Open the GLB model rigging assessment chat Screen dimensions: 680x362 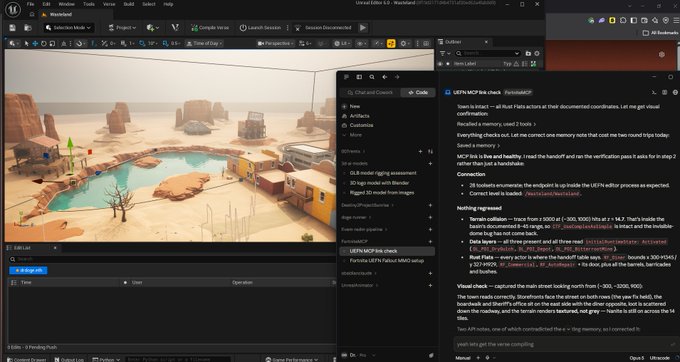click(383, 173)
